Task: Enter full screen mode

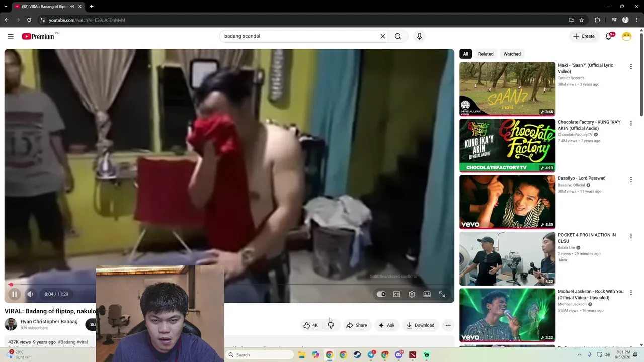Action: (x=442, y=294)
